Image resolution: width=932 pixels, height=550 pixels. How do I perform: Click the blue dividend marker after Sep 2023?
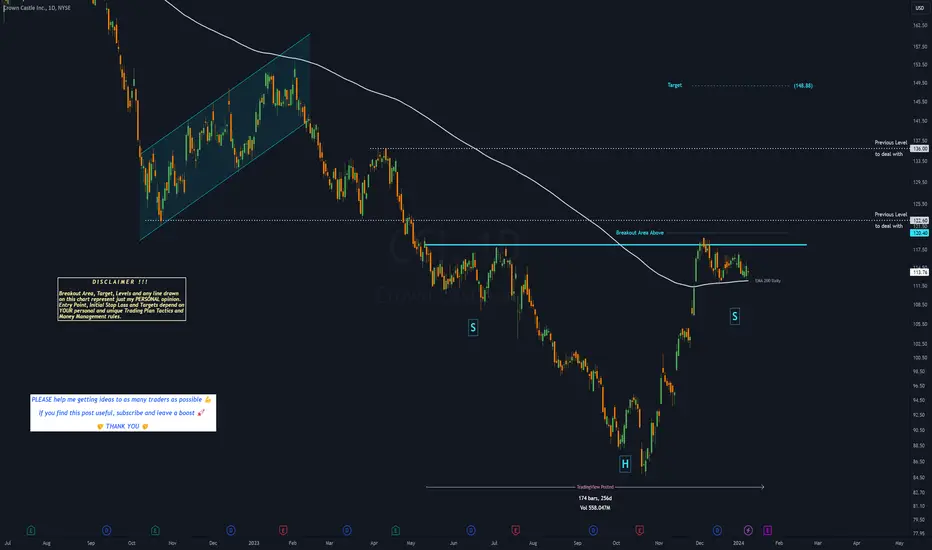[x=593, y=530]
